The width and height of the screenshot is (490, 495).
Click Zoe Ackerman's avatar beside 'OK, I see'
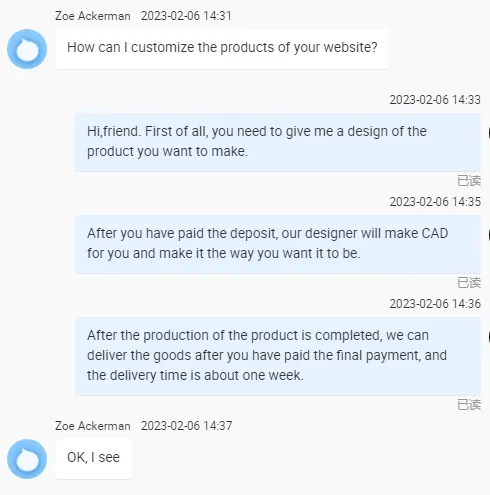click(x=27, y=459)
